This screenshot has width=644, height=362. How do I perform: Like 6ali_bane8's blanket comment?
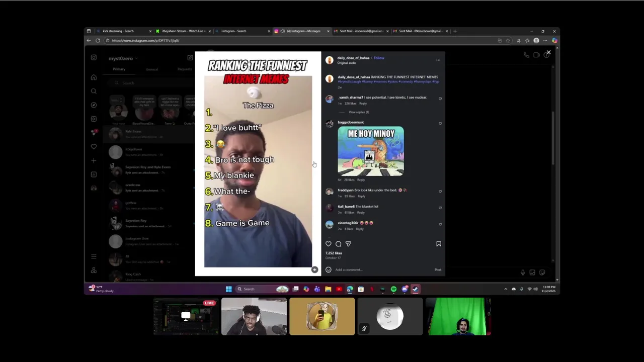coord(440,208)
